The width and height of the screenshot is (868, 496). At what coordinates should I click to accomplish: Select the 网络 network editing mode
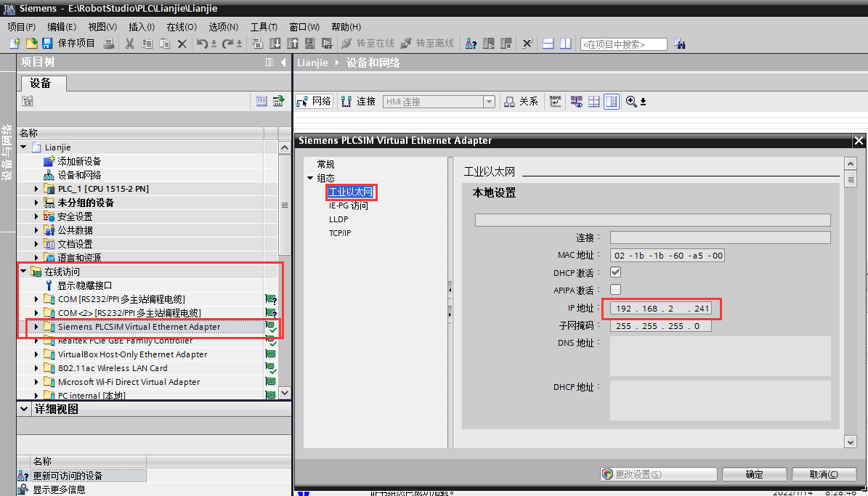click(314, 101)
